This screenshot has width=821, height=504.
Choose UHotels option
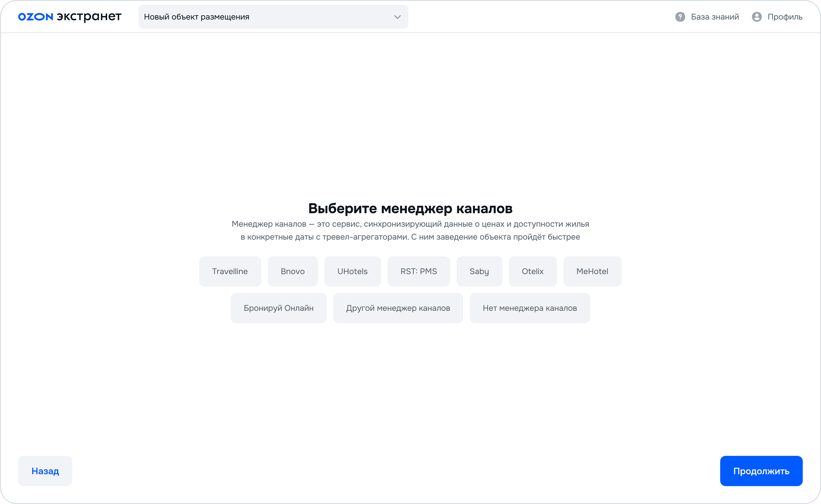click(x=352, y=271)
